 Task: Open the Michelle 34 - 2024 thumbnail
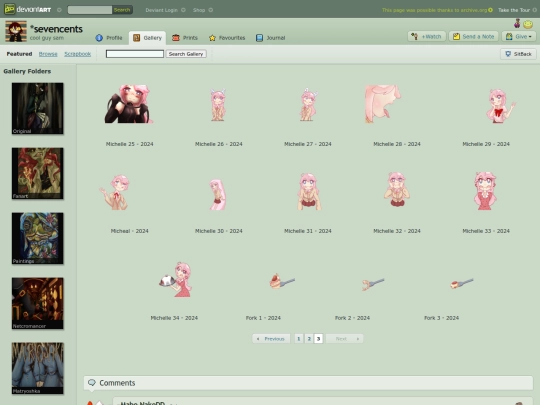pos(175,279)
